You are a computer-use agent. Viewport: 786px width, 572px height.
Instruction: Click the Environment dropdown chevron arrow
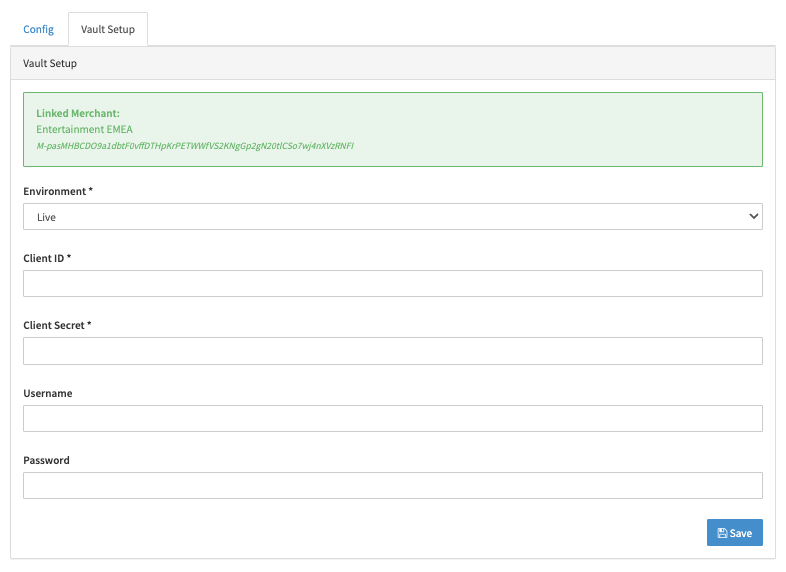pos(753,216)
